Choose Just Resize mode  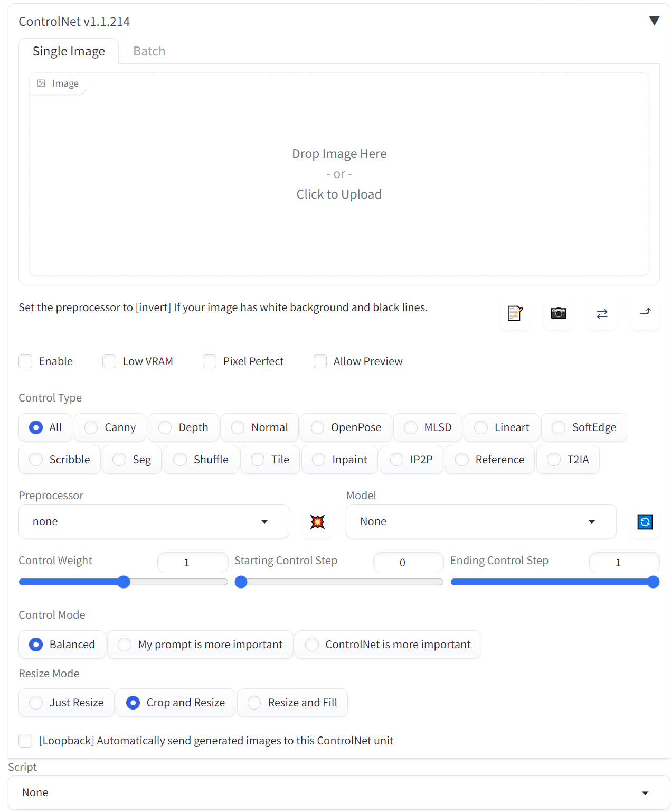(67, 703)
